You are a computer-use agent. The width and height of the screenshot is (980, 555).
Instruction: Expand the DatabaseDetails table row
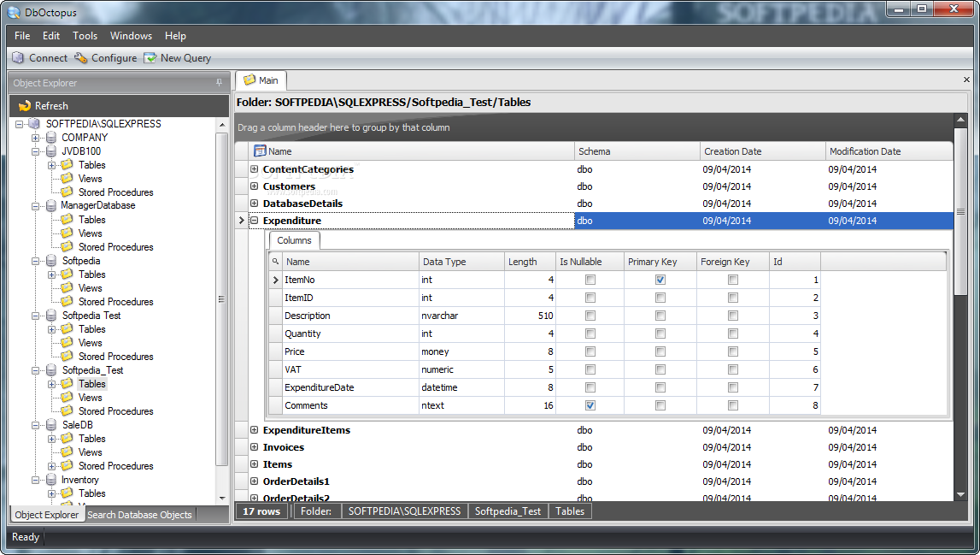(x=255, y=204)
